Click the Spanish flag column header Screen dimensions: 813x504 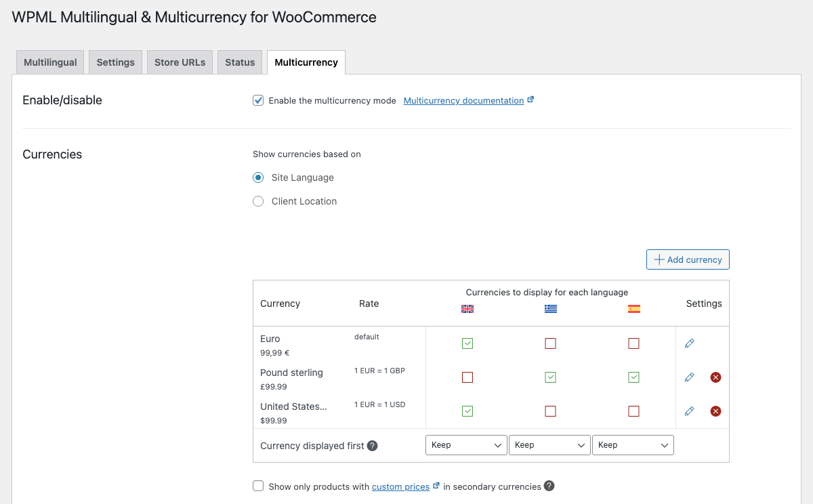(x=634, y=309)
